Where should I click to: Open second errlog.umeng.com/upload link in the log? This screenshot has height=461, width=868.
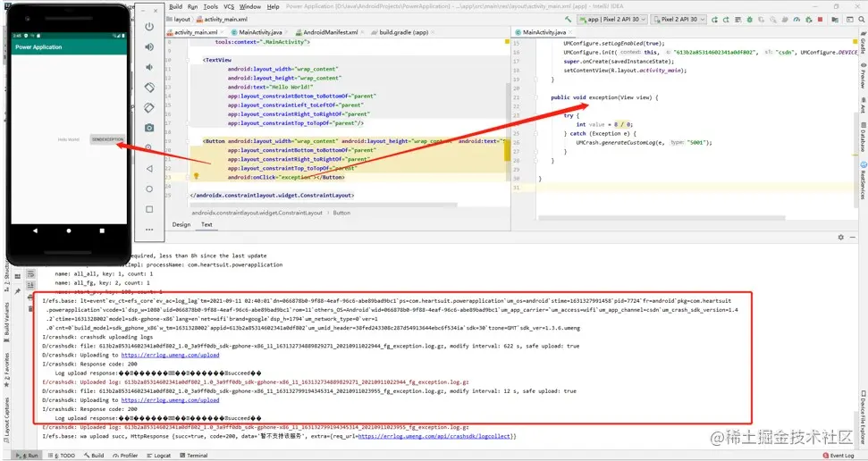click(x=170, y=400)
